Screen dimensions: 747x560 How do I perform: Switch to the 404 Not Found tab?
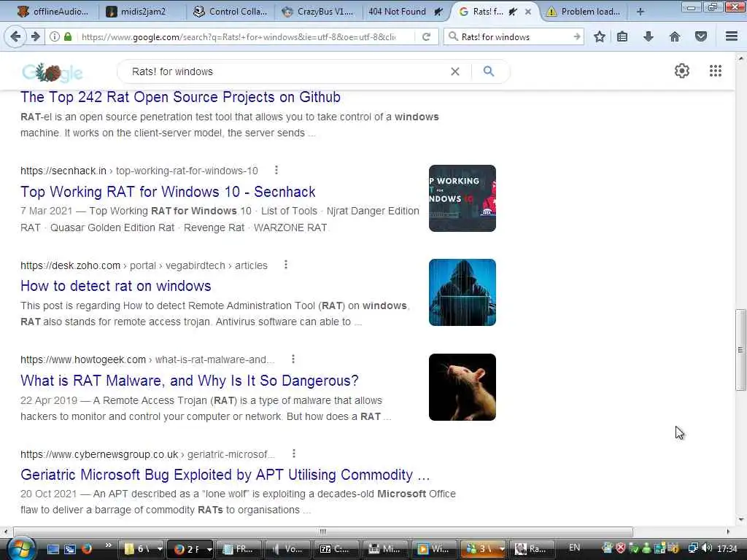tap(405, 12)
